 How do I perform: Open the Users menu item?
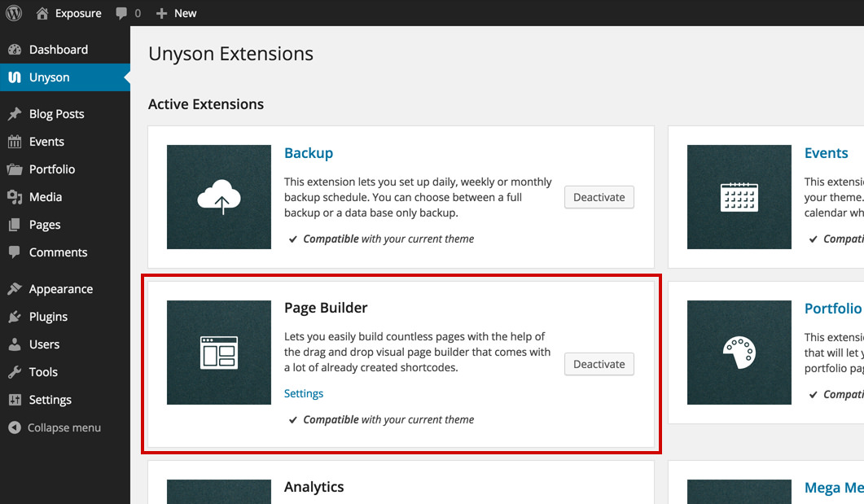pyautogui.click(x=65, y=344)
